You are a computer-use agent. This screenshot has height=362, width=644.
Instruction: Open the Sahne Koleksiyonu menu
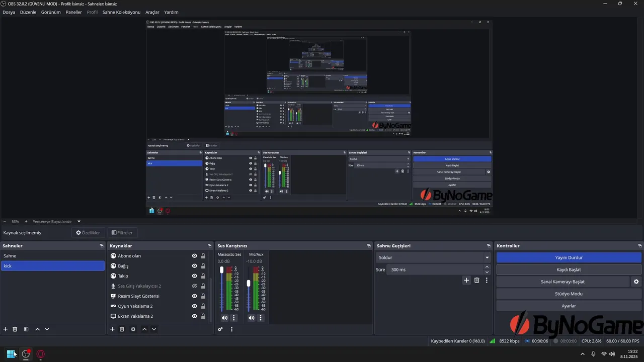(121, 12)
